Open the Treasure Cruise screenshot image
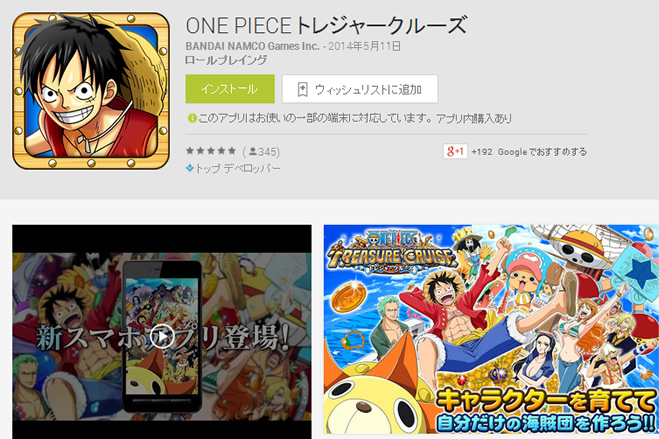The width and height of the screenshot is (659, 439). [x=491, y=329]
